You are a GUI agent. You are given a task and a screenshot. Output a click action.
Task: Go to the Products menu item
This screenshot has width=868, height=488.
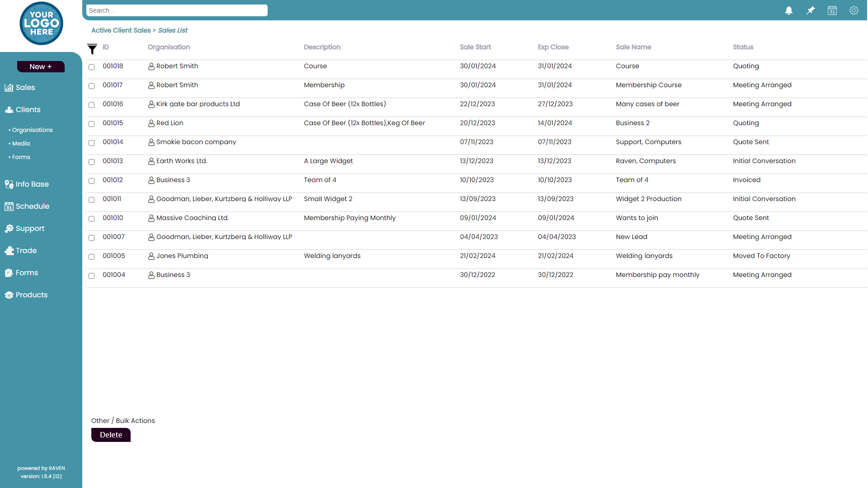[x=31, y=295]
